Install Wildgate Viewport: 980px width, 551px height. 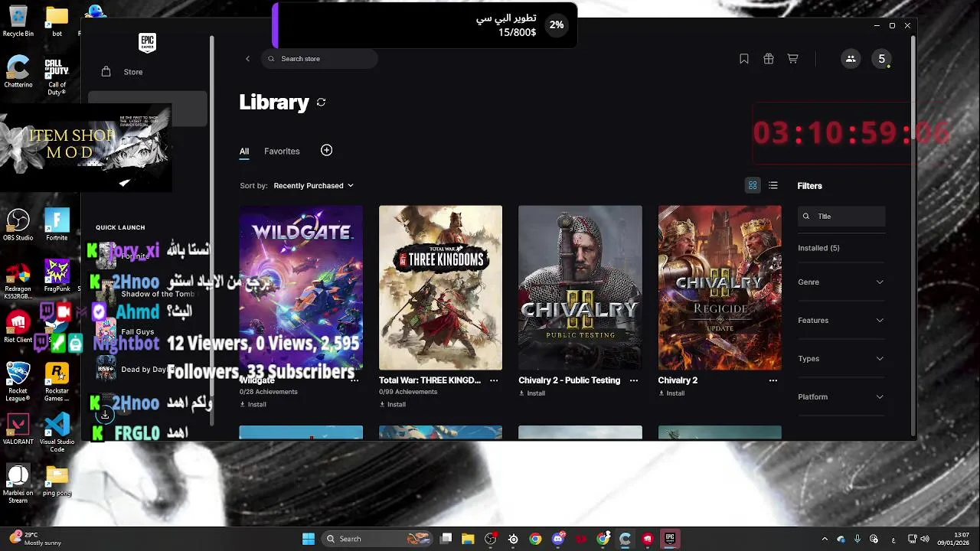(252, 405)
